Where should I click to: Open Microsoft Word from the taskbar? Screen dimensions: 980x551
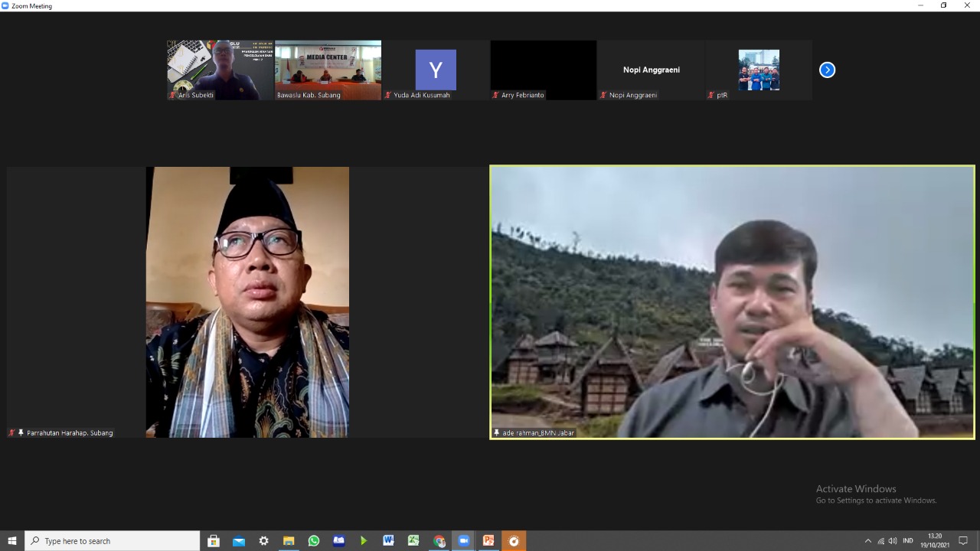click(388, 541)
